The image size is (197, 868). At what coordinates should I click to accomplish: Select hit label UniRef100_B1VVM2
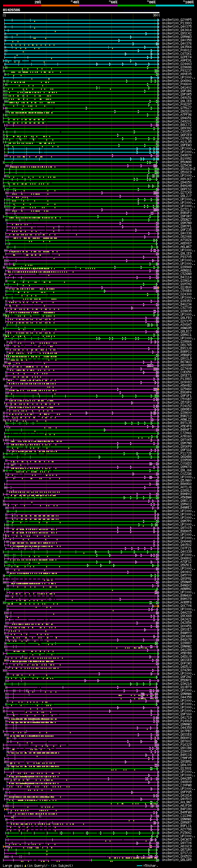pyautogui.click(x=177, y=159)
